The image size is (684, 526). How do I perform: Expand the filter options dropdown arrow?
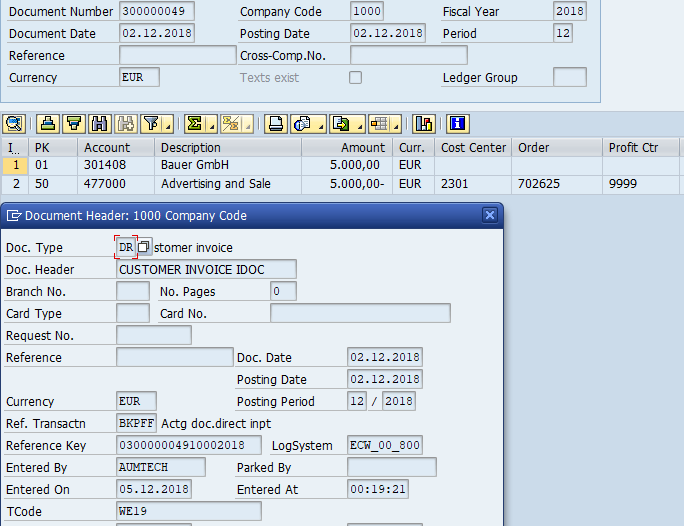167,125
